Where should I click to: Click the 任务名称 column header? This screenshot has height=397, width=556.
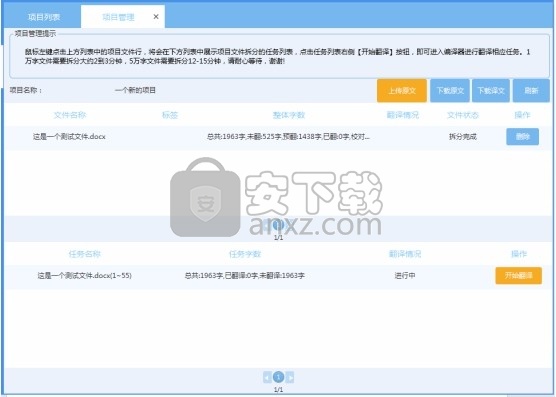pyautogui.click(x=84, y=254)
